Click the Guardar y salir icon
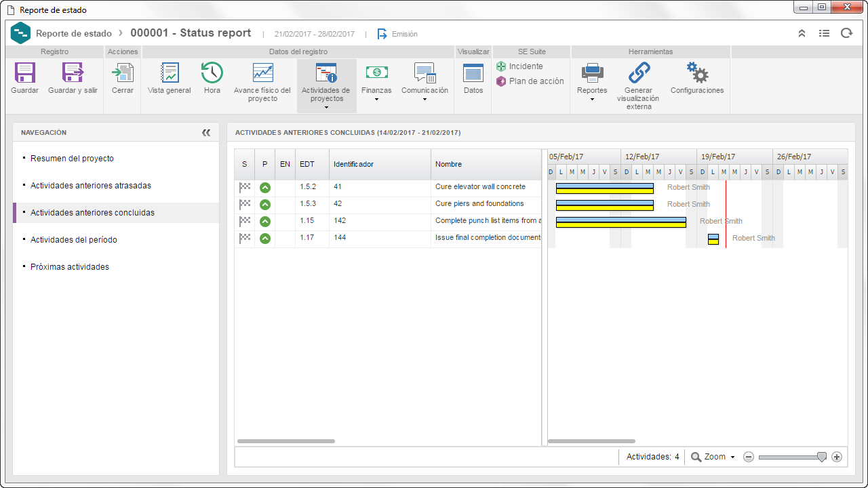This screenshot has width=868, height=488. [x=73, y=73]
